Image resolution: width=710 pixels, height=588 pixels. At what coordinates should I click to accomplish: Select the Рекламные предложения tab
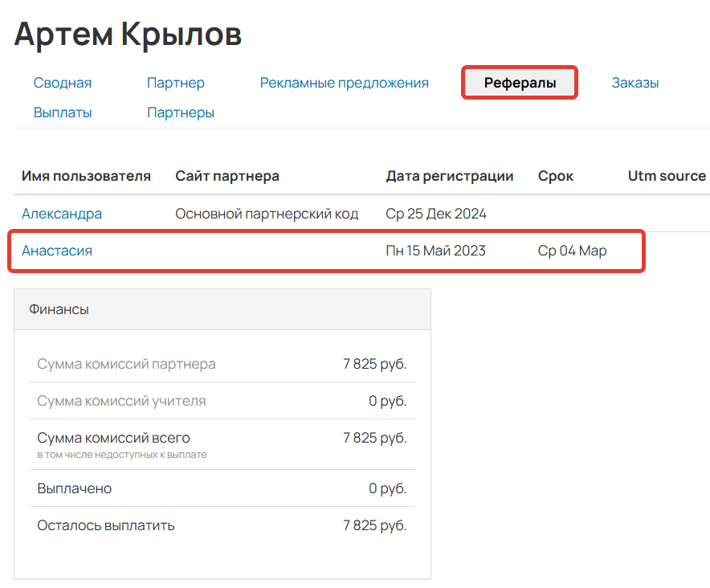pyautogui.click(x=344, y=82)
